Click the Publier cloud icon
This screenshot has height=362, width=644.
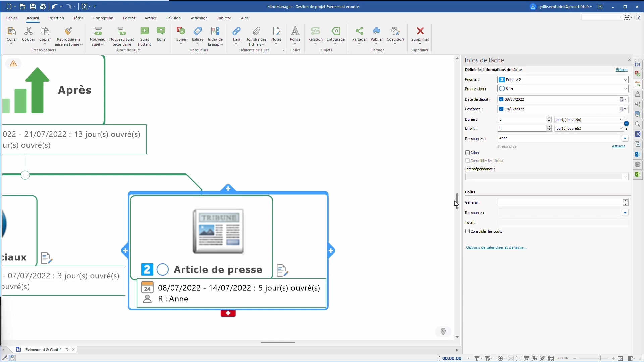point(376,31)
